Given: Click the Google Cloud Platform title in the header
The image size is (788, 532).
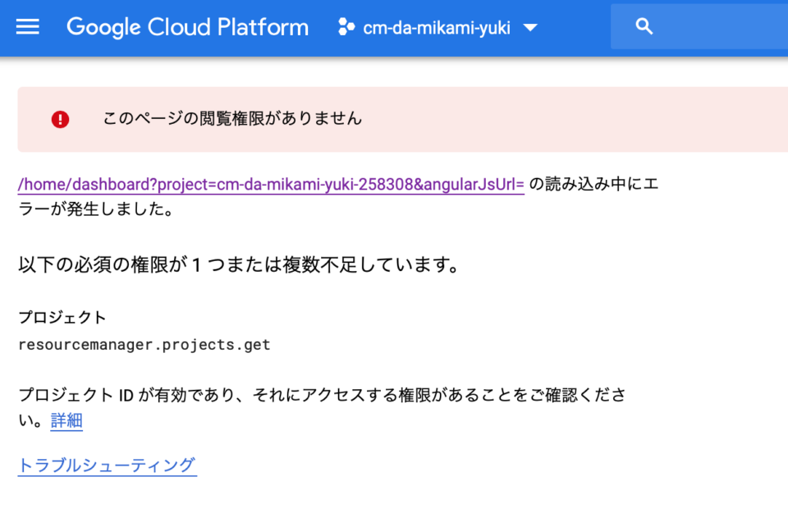Looking at the screenshot, I should (x=187, y=26).
